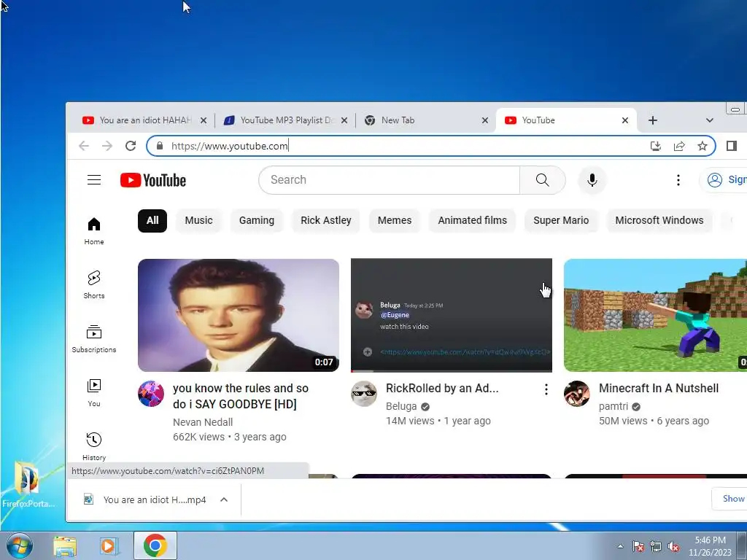View site info via lock icon

point(160,146)
